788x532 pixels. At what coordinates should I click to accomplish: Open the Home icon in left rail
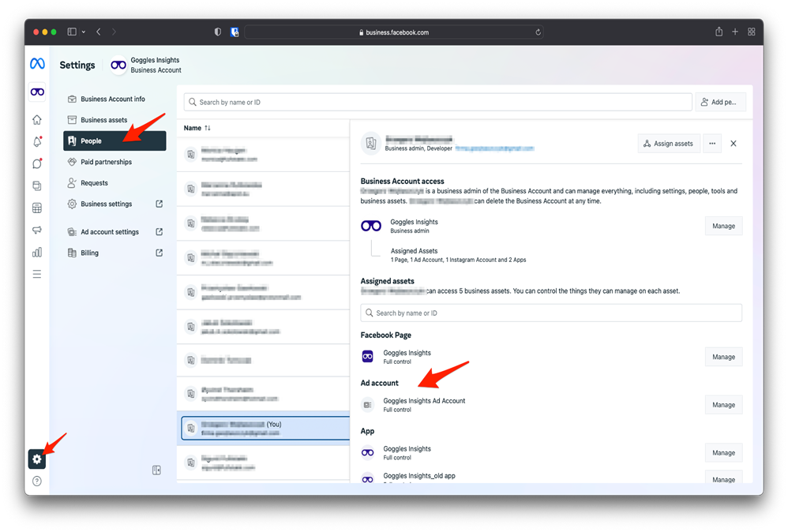click(37, 120)
